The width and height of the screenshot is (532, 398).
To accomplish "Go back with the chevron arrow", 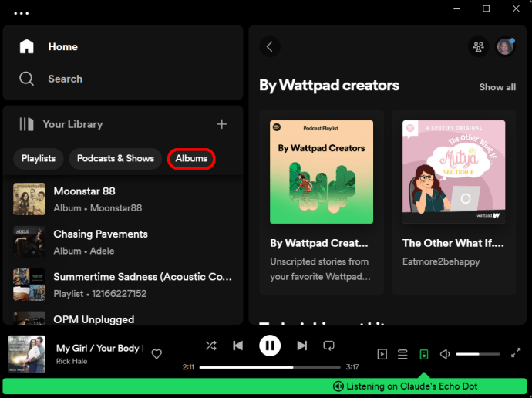I will [x=270, y=46].
